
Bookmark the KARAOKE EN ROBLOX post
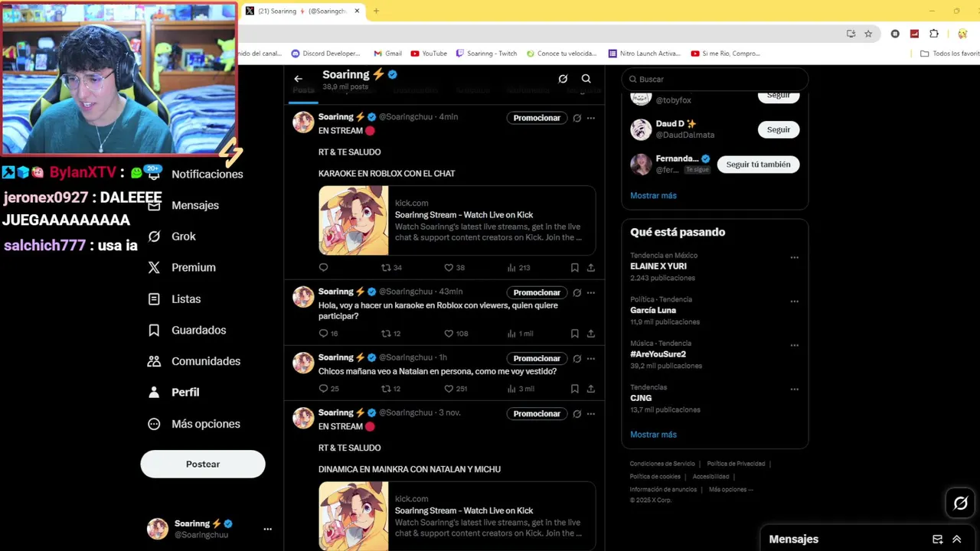pyautogui.click(x=574, y=268)
